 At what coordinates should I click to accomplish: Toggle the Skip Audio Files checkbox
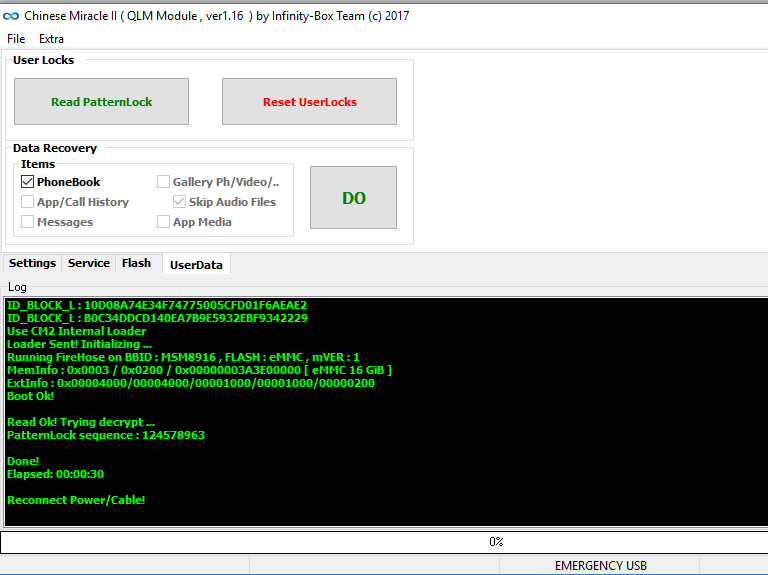[x=179, y=202]
